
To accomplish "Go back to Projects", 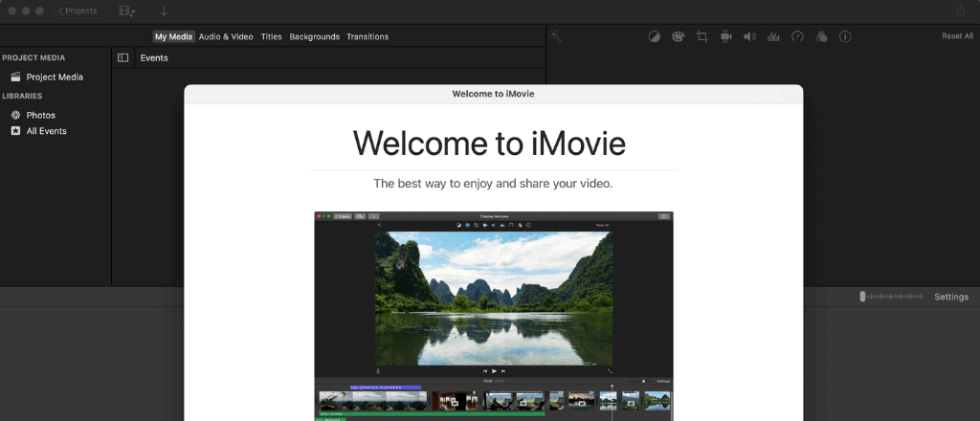I will (79, 11).
